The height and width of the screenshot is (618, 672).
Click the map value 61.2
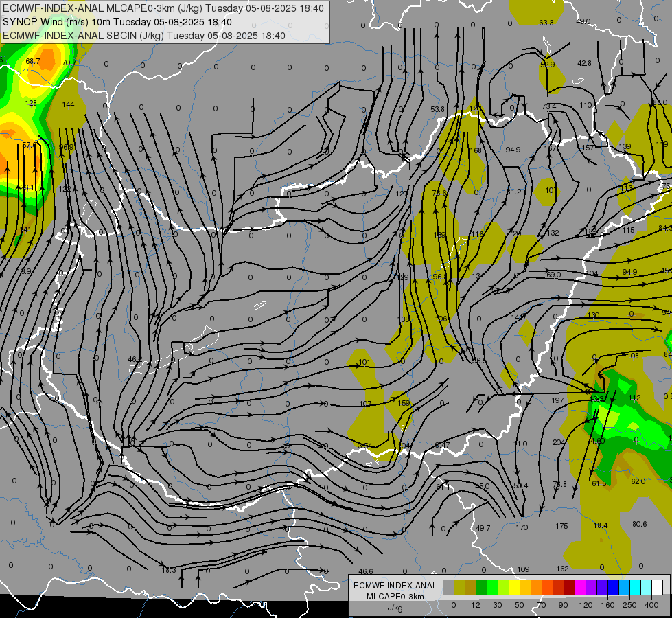(x=514, y=192)
